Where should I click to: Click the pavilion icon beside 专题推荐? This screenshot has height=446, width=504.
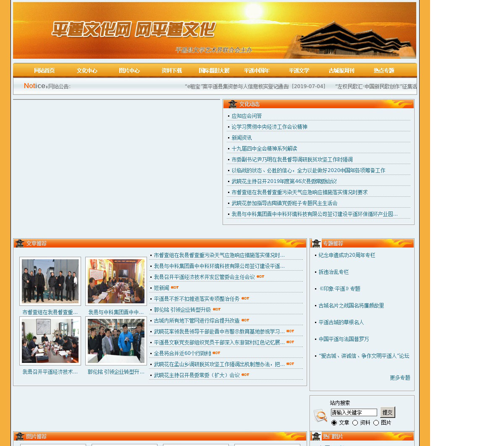coord(316,243)
